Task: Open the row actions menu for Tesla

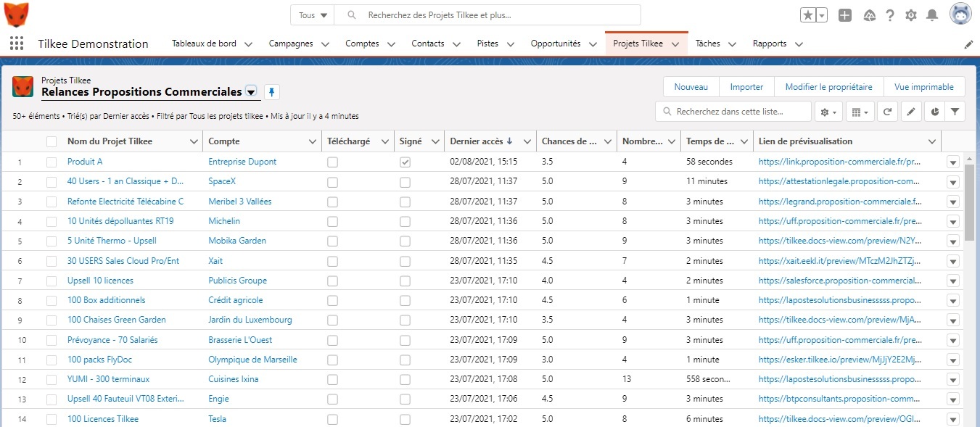Action: click(x=952, y=418)
